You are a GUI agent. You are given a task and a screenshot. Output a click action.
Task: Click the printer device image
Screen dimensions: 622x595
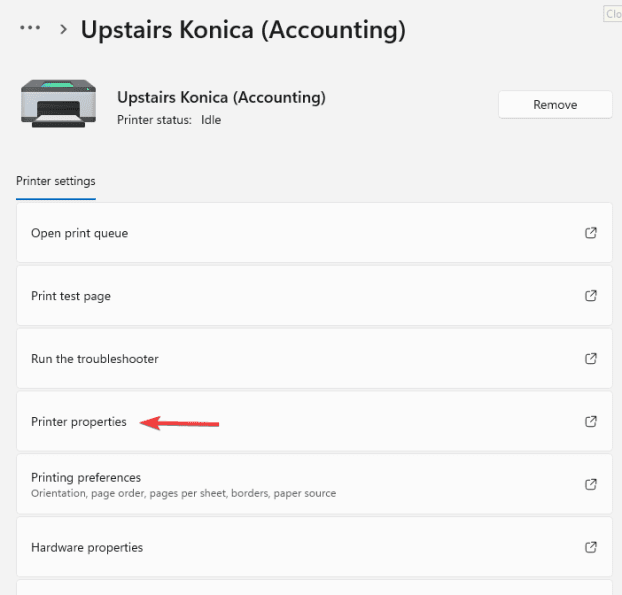[x=58, y=103]
